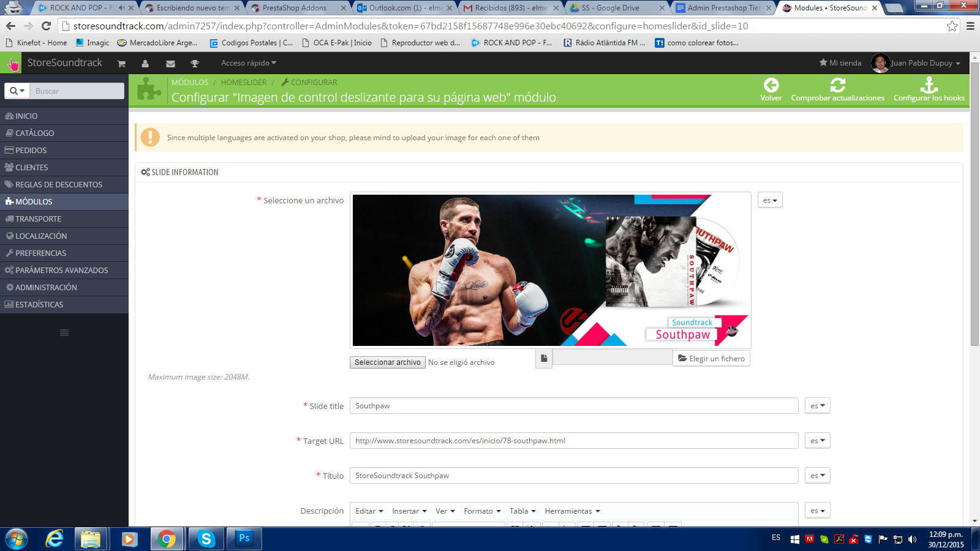This screenshot has width=980, height=551.
Task: Open the messages envelope icon
Action: point(170,64)
